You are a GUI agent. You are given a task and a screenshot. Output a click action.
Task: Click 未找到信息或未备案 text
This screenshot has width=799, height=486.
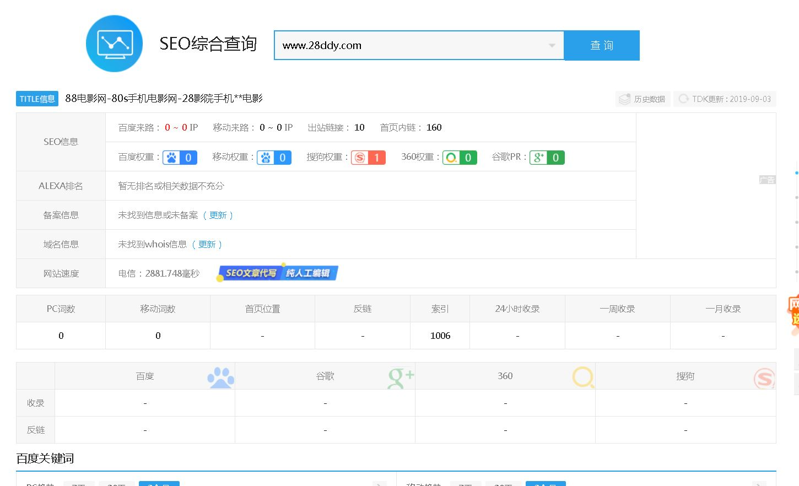(x=158, y=215)
